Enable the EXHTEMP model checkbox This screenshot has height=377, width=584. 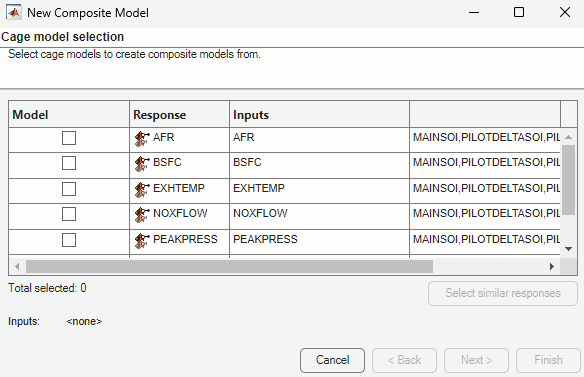coord(69,189)
